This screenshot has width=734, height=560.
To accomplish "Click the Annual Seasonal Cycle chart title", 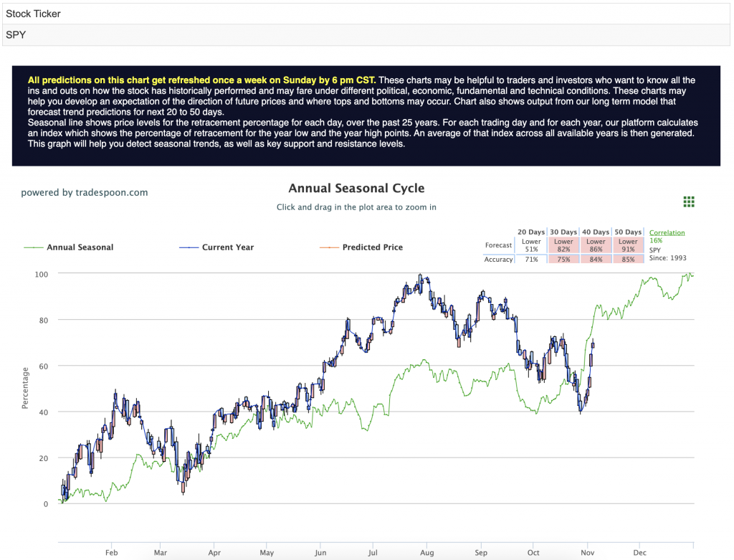I will (356, 189).
